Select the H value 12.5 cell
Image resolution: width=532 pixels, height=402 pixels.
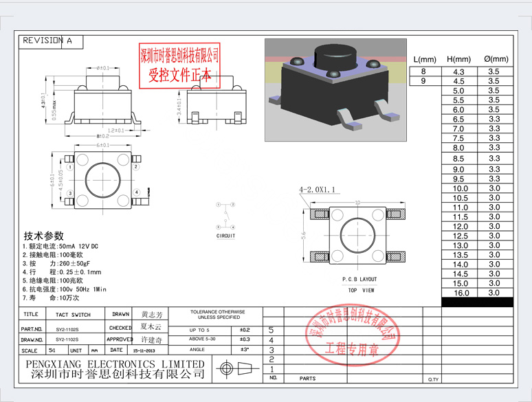point(459,236)
